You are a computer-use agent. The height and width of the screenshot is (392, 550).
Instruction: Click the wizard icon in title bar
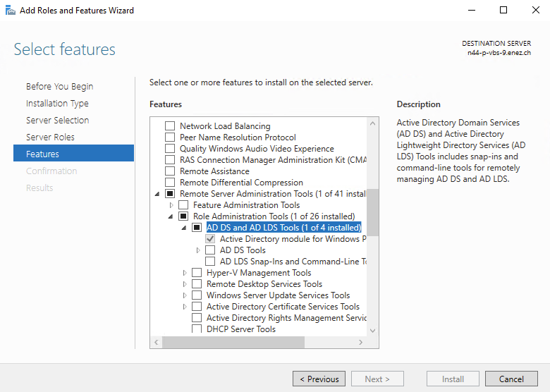8,11
